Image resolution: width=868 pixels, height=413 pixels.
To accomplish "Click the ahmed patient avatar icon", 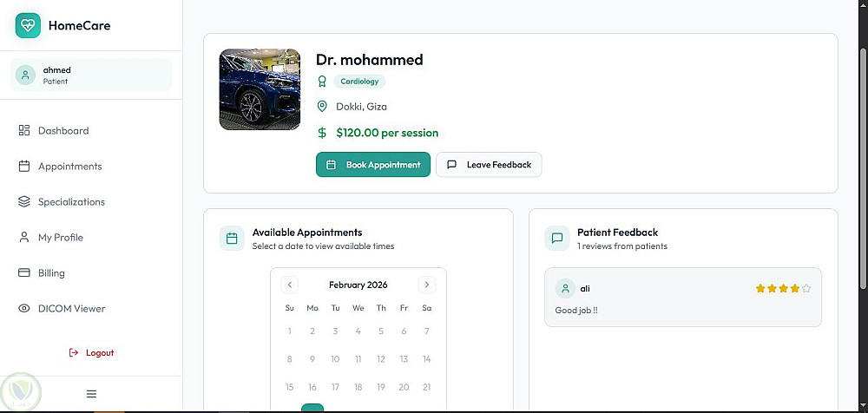I will coord(25,75).
